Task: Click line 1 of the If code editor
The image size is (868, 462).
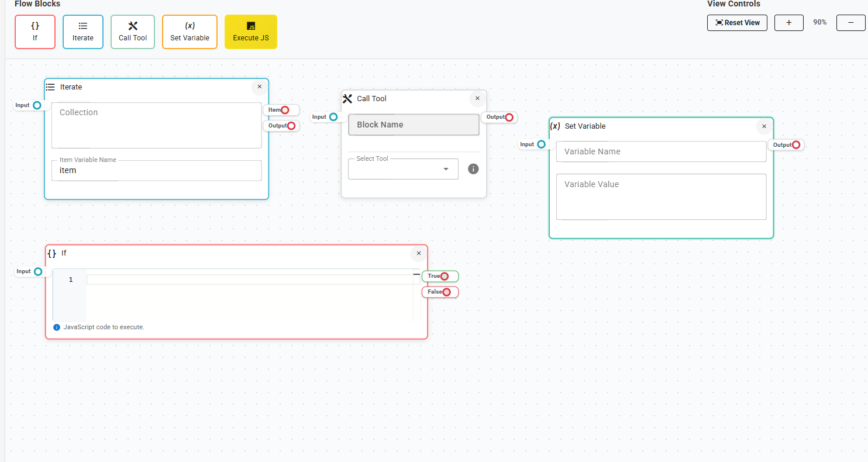Action: click(x=250, y=280)
